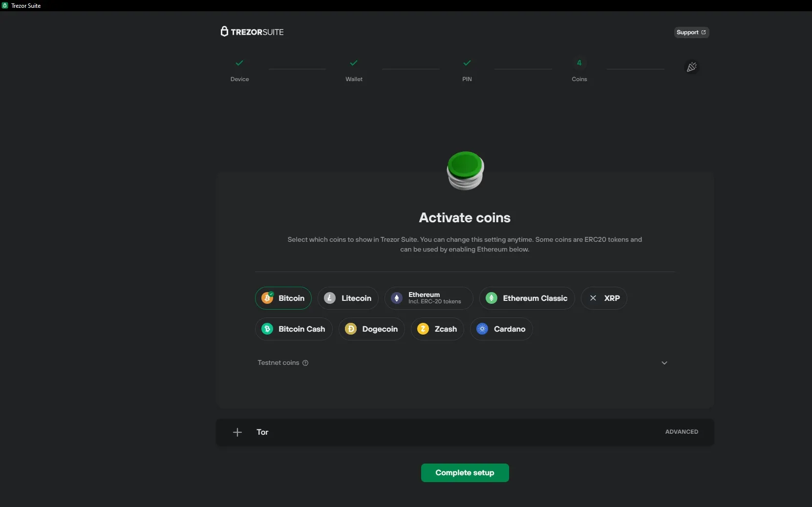This screenshot has height=507, width=812.
Task: Expand the Testnet coins section
Action: 664,363
